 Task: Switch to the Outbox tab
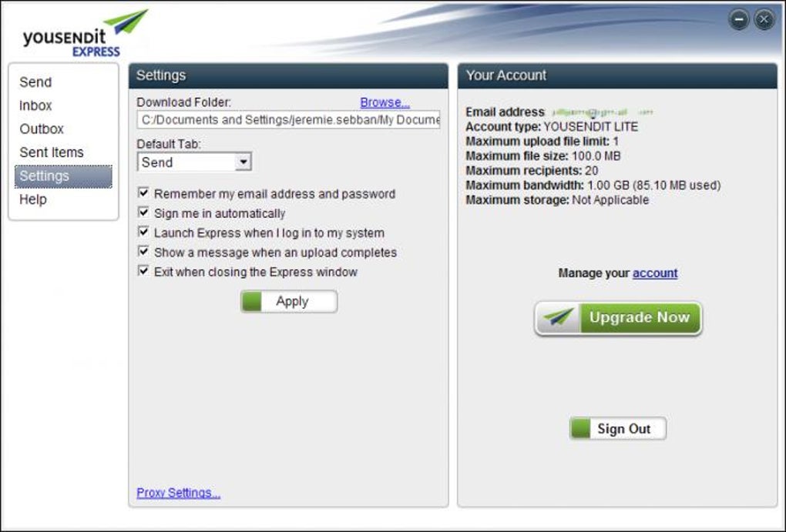[42, 129]
